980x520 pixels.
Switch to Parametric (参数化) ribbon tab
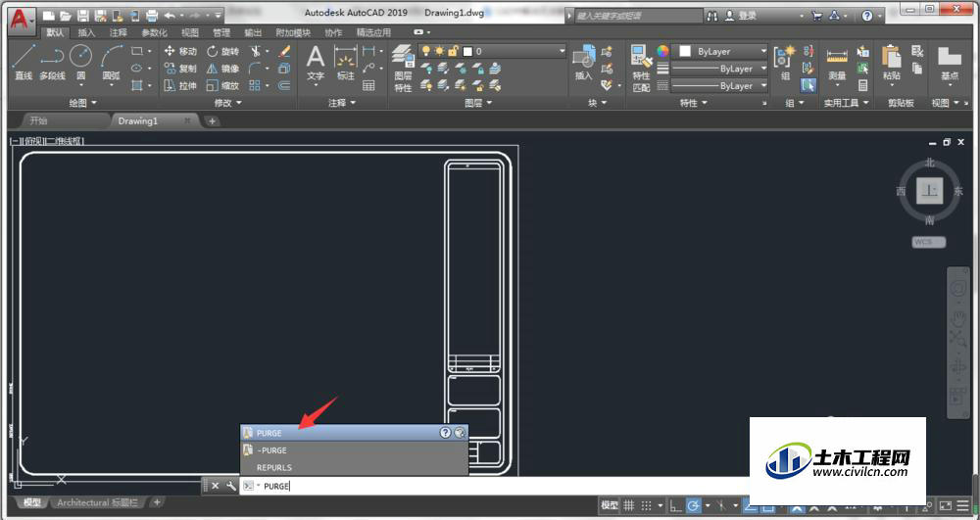coord(155,32)
